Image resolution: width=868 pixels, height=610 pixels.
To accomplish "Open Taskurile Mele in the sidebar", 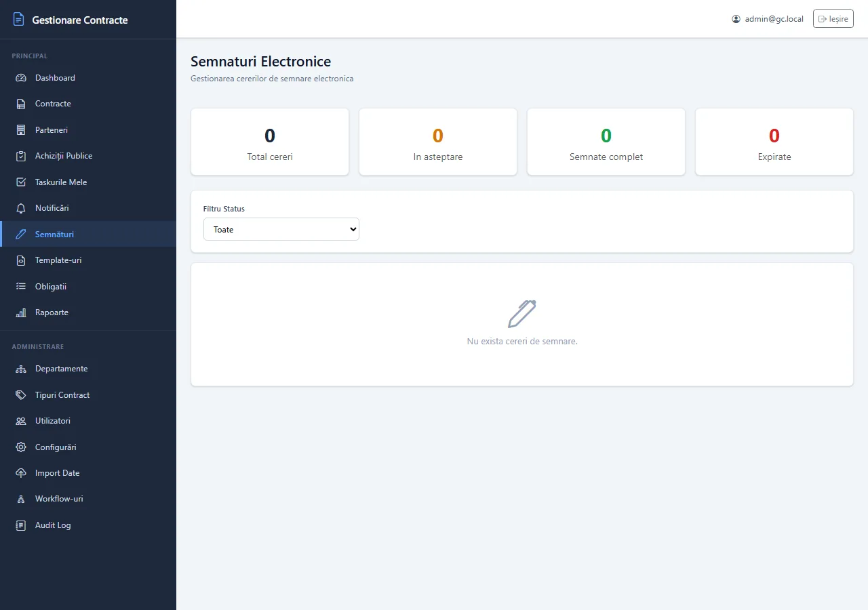I will coord(88,182).
